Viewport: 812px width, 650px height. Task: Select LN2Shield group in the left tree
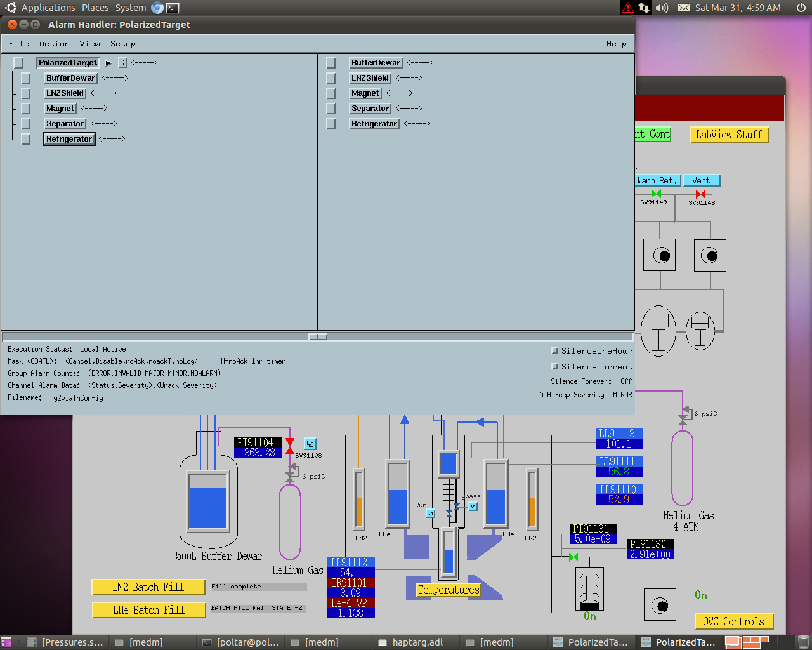pyautogui.click(x=65, y=93)
